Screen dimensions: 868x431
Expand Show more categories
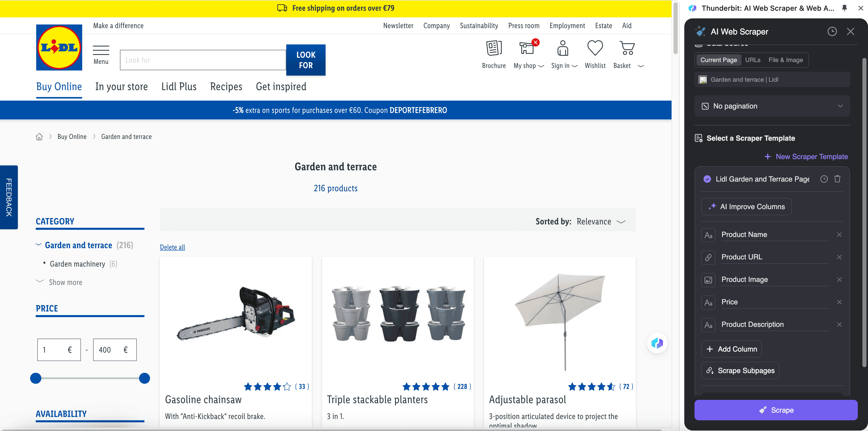[x=65, y=282]
